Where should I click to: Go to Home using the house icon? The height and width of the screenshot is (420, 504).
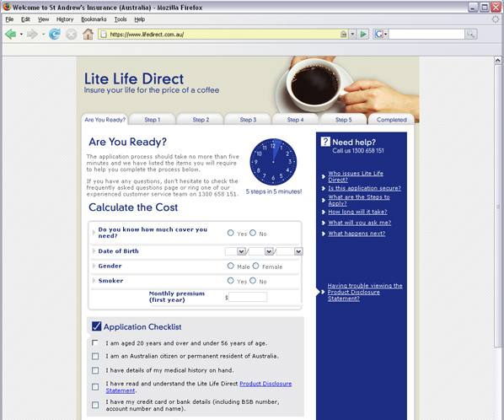coord(88,34)
